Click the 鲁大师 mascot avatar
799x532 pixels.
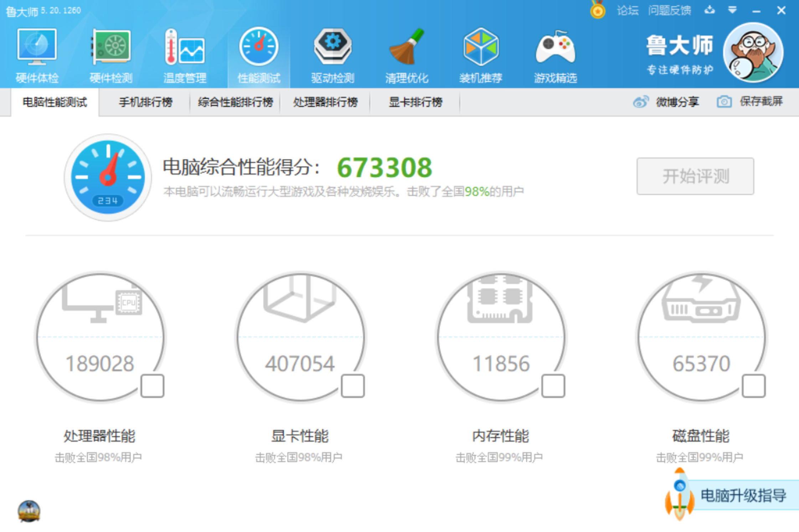753,53
